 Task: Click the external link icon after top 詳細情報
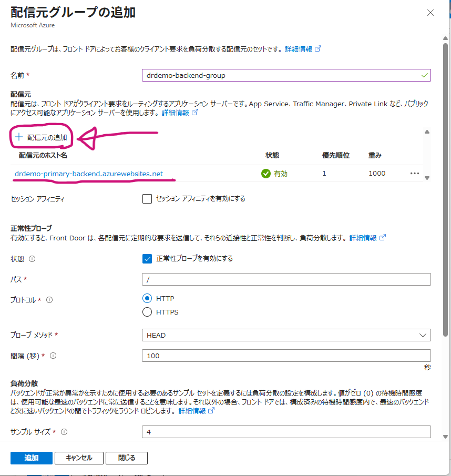pos(318,49)
